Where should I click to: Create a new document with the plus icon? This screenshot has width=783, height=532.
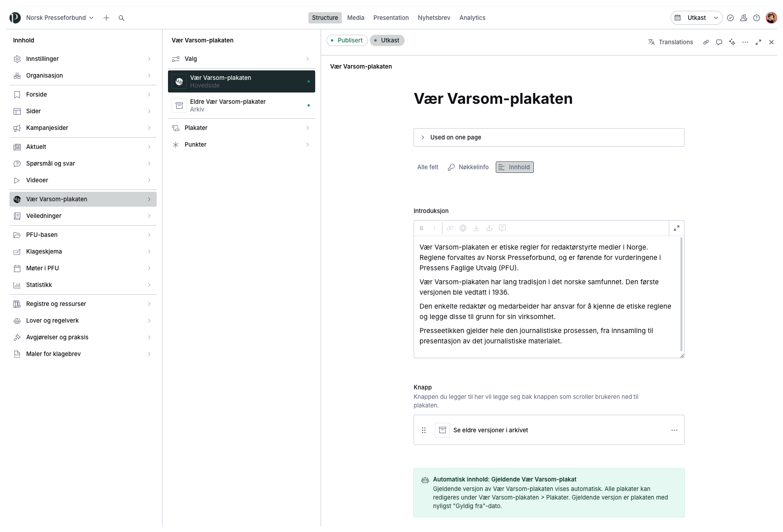(x=106, y=18)
